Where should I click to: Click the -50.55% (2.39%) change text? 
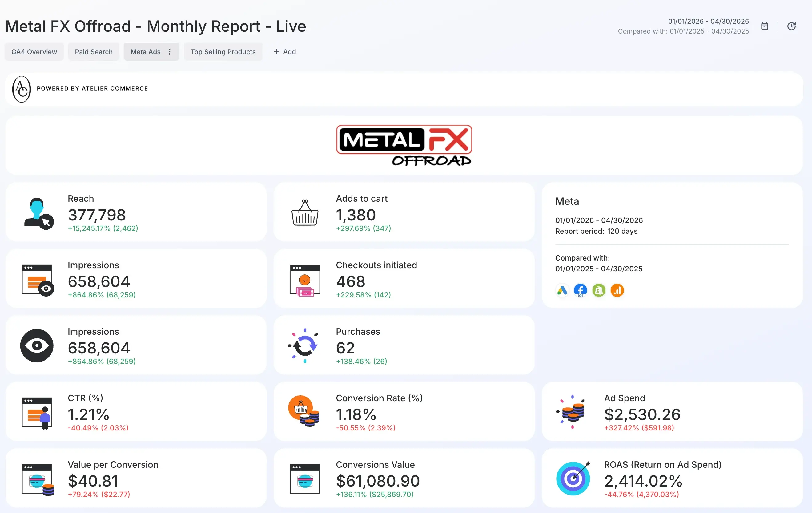coord(366,428)
